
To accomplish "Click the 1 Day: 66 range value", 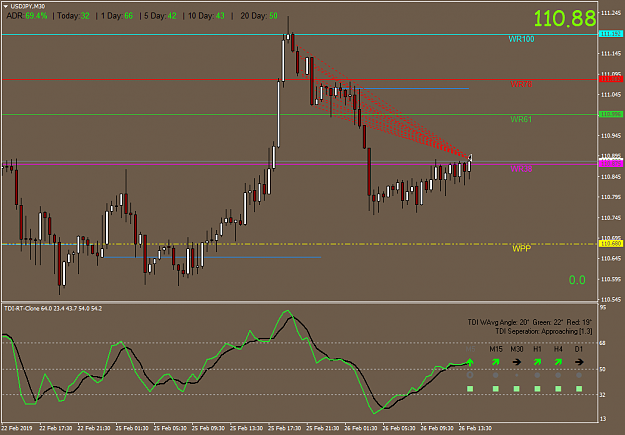I will pos(117,16).
